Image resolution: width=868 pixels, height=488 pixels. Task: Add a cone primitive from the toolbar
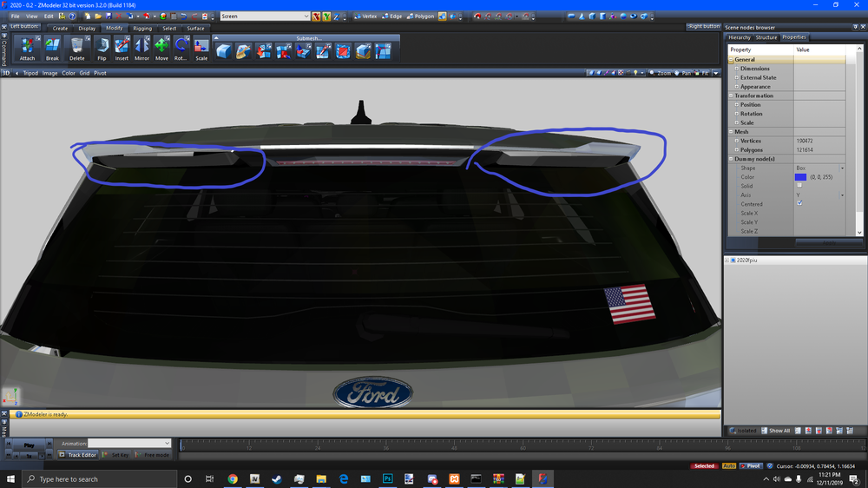tap(582, 16)
